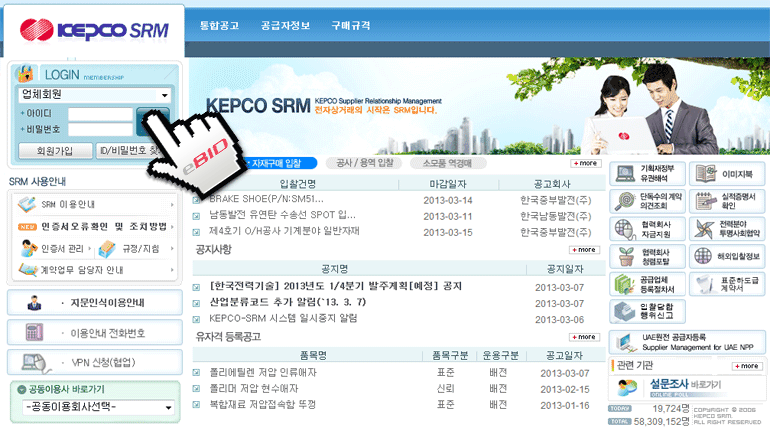Open 남동발전 유연탄 수송선 SPOT bid
Screen dimensions: 770x431
(282, 215)
